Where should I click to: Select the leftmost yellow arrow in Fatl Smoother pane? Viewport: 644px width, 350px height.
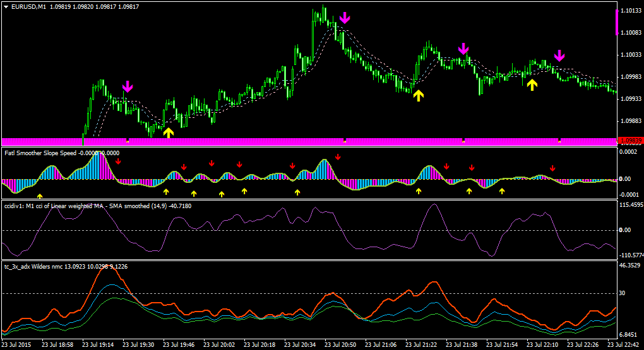(40, 197)
